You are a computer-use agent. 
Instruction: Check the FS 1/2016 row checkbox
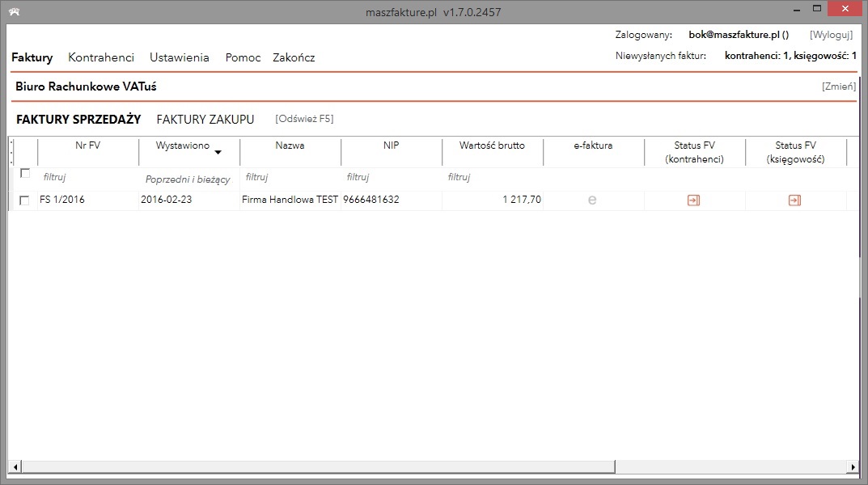[23, 200]
